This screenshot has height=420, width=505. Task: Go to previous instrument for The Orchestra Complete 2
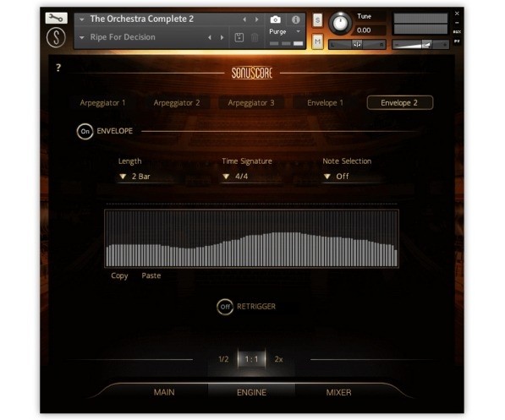244,19
